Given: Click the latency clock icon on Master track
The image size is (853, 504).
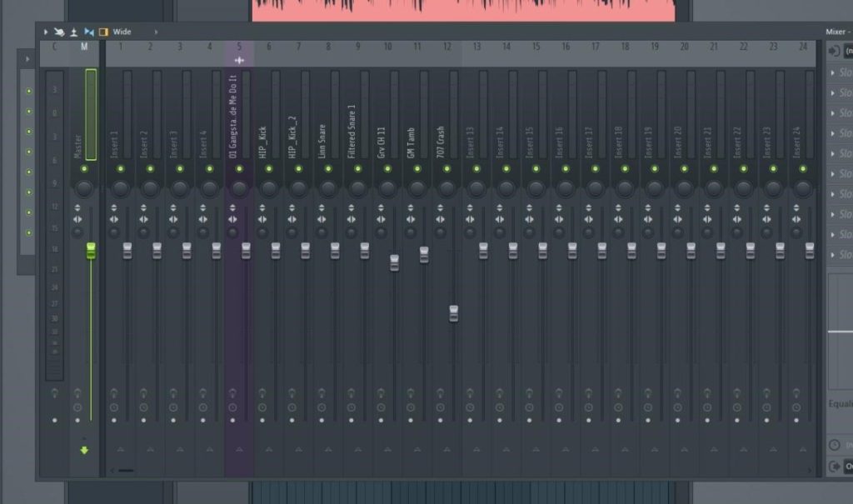Looking at the screenshot, I should coord(77,407).
